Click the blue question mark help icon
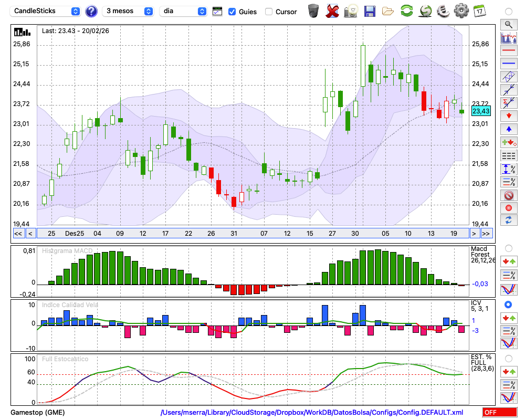Image resolution: width=525 pixels, height=420 pixels. point(91,11)
